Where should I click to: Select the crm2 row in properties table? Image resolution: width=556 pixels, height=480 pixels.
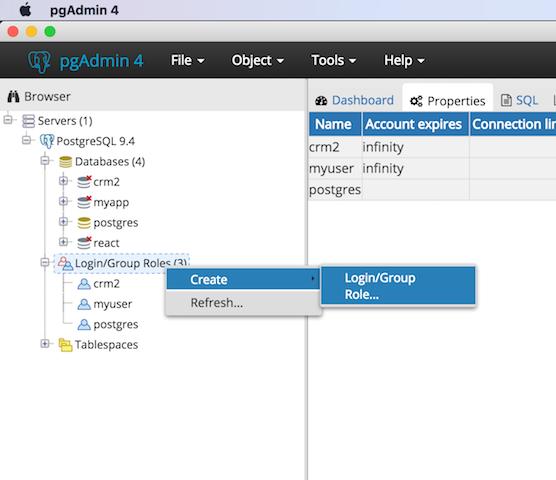click(432, 147)
